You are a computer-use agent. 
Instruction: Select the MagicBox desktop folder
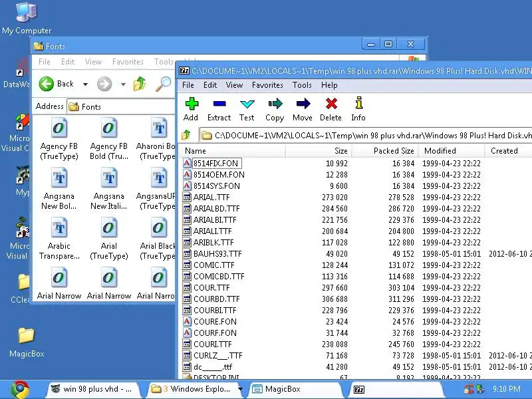pyautogui.click(x=27, y=342)
